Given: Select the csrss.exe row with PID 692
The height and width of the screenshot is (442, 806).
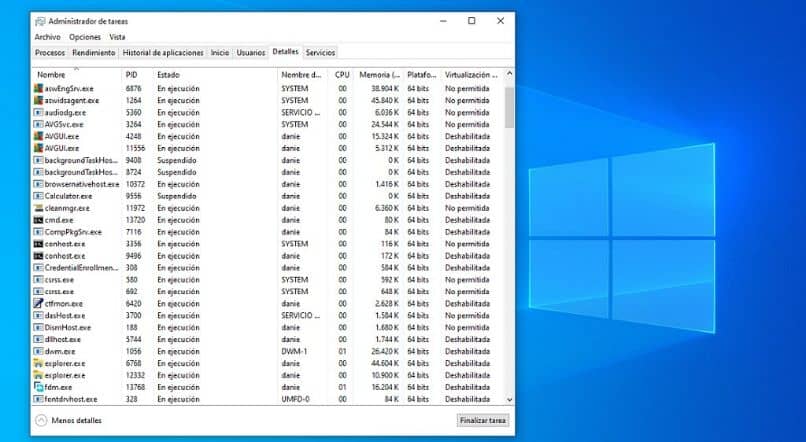Looking at the screenshot, I should 269,291.
